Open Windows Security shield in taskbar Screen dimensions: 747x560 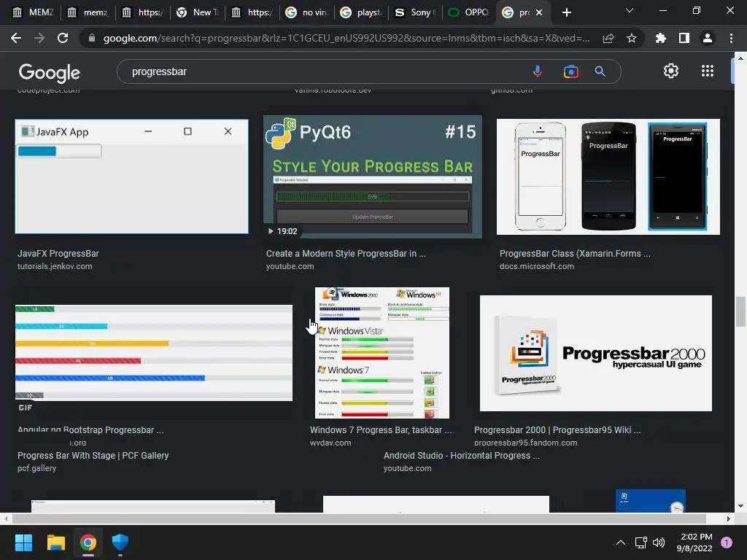click(x=120, y=542)
